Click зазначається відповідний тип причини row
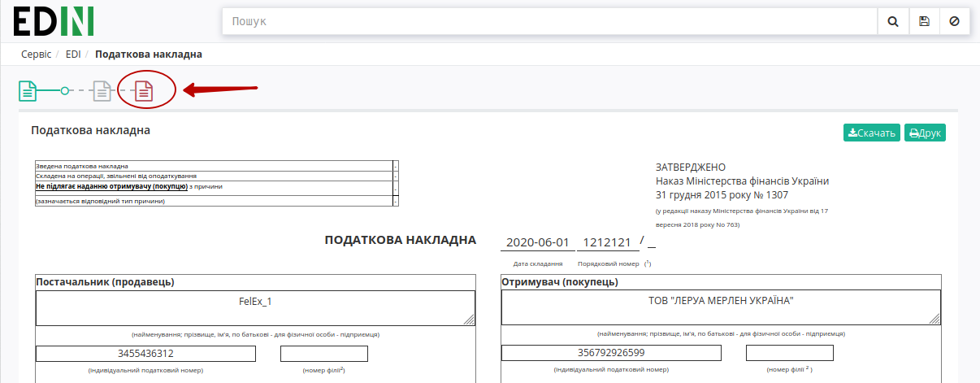The width and height of the screenshot is (980, 383). 216,201
